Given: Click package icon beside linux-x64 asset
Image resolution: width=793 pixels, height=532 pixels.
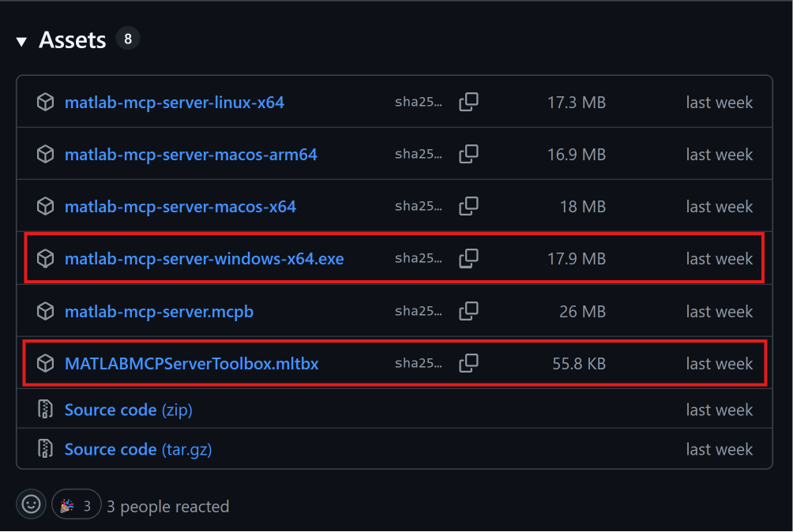Looking at the screenshot, I should tap(46, 102).
